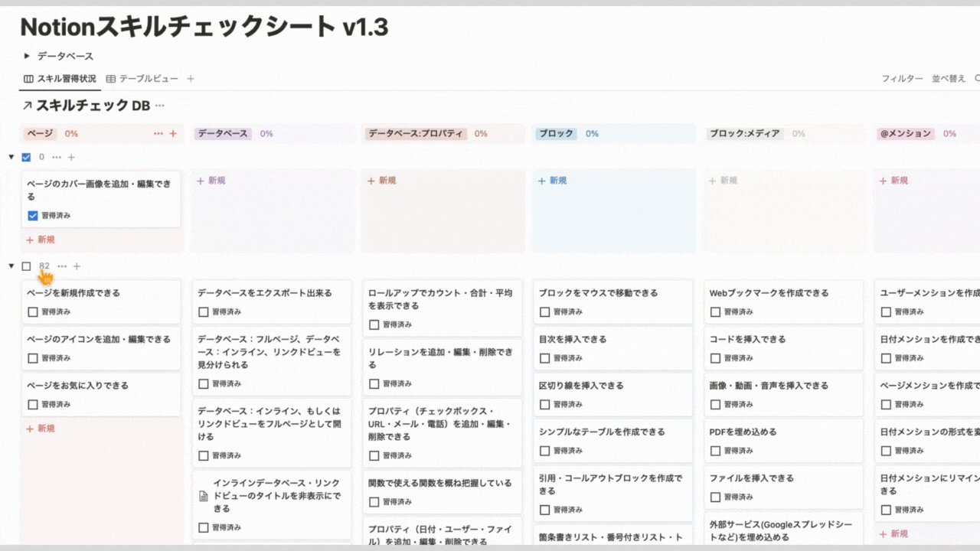Viewport: 980px width, 551px height.
Task: Collapse the checked group with count 0
Action: click(11, 157)
